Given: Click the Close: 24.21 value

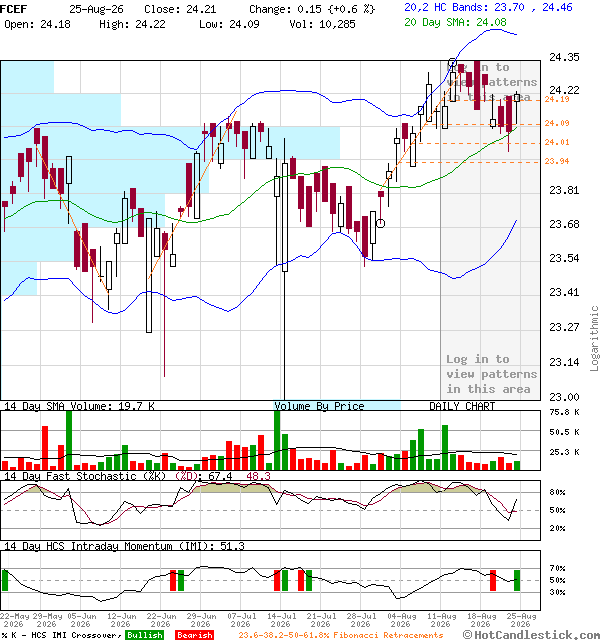Looking at the screenshot, I should click(180, 9).
